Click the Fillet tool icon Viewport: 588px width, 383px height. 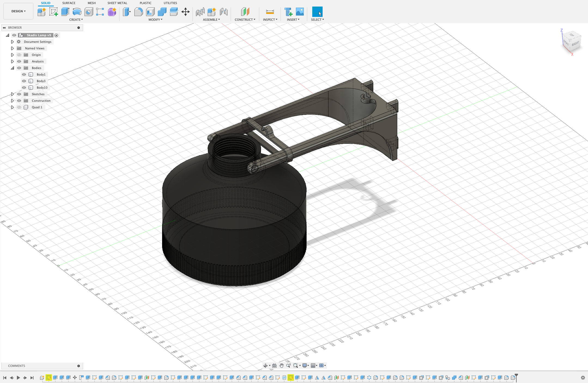point(138,12)
